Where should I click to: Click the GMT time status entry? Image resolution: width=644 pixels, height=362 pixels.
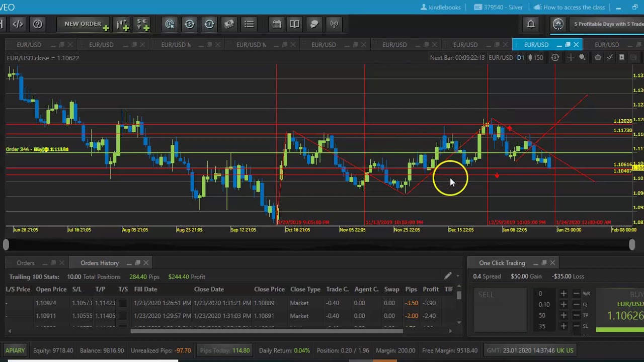pyautogui.click(x=530, y=350)
